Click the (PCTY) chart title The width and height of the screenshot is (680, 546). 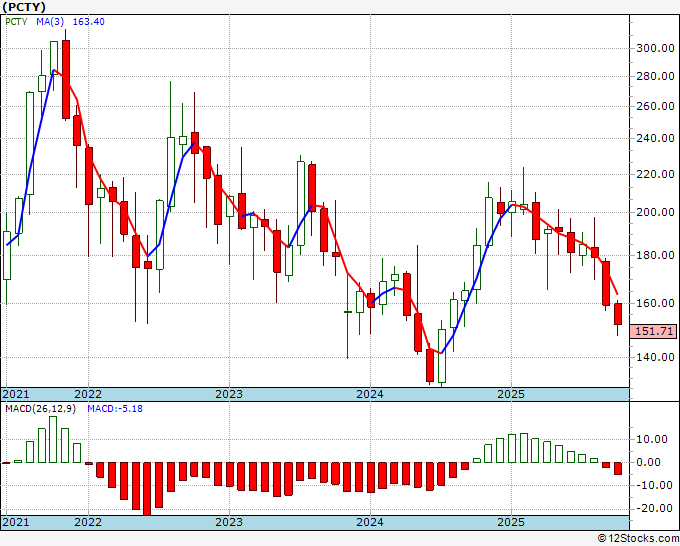24,7
